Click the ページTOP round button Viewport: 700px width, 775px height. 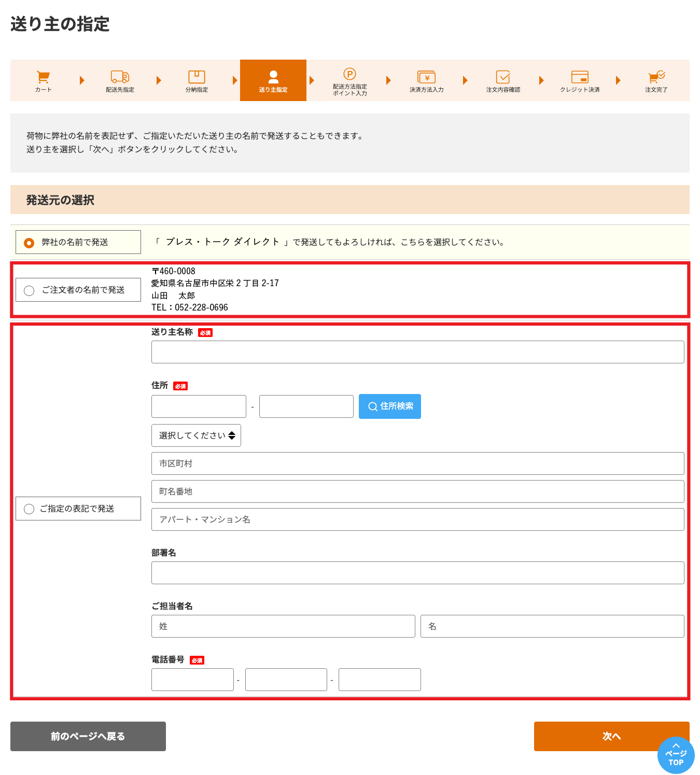tap(676, 755)
